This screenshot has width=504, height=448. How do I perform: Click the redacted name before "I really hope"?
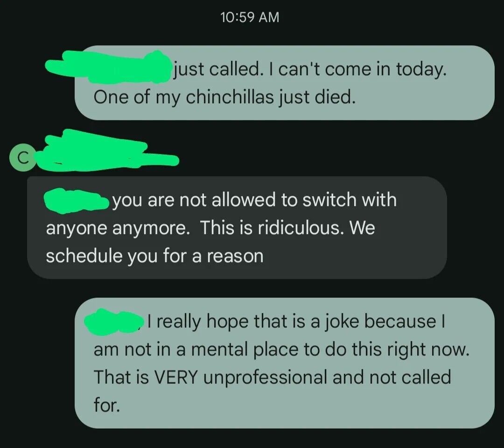[x=114, y=322]
